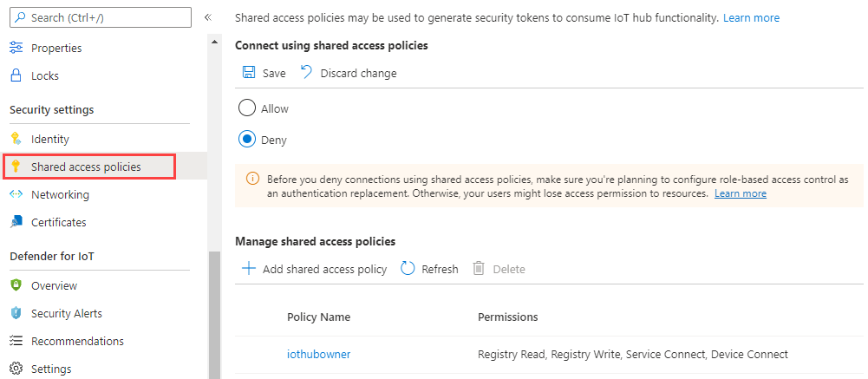Viewport: 868px width, 379px height.
Task: Click the sidebar Search input field
Action: [101, 17]
